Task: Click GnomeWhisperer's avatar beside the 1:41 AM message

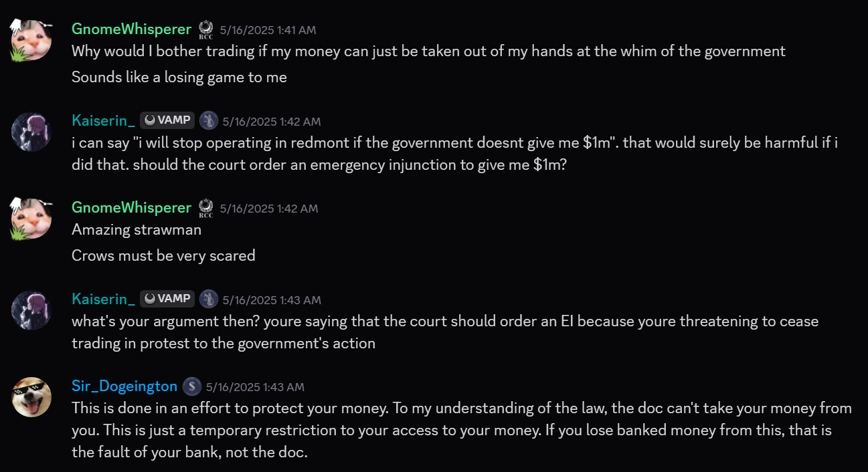Action: point(31,40)
